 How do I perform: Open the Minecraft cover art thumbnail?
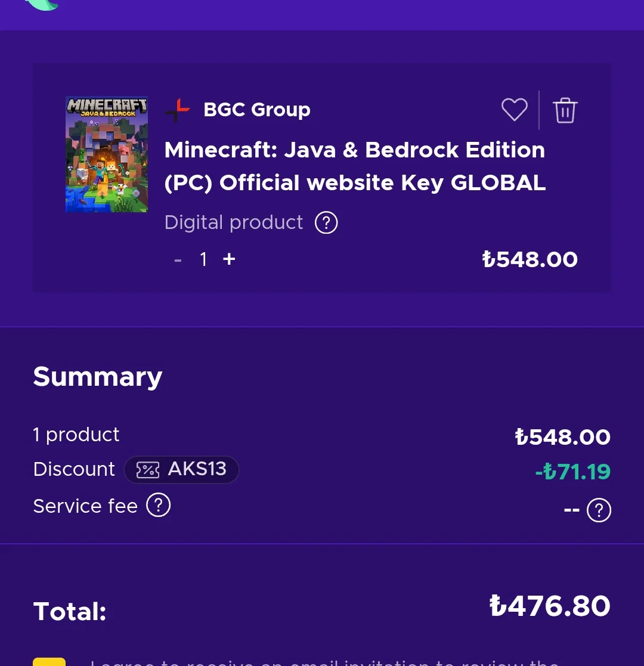[x=107, y=154]
